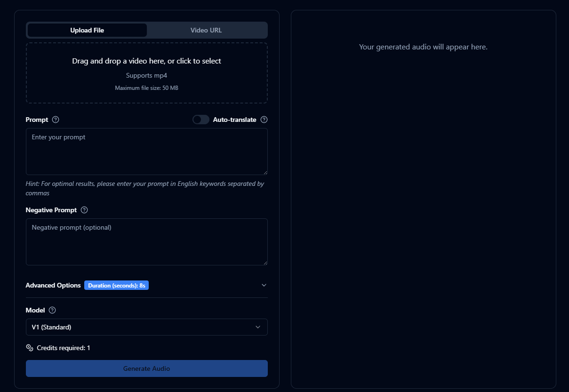Image resolution: width=569 pixels, height=392 pixels.
Task: Click the arrow in the Model select box
Action: tap(257, 327)
